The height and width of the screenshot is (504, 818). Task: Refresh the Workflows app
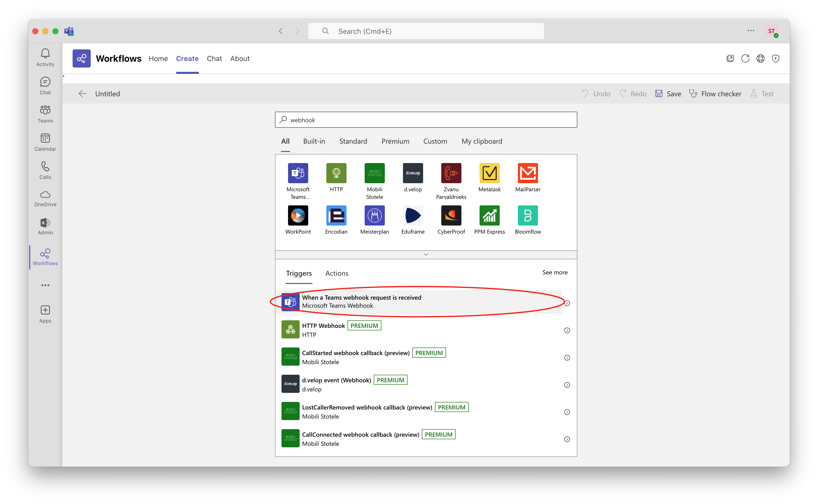point(745,58)
